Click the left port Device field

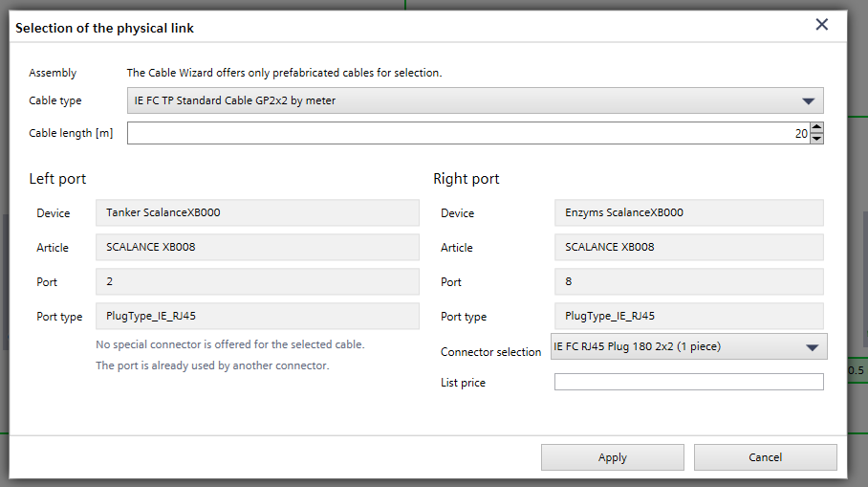(x=257, y=212)
